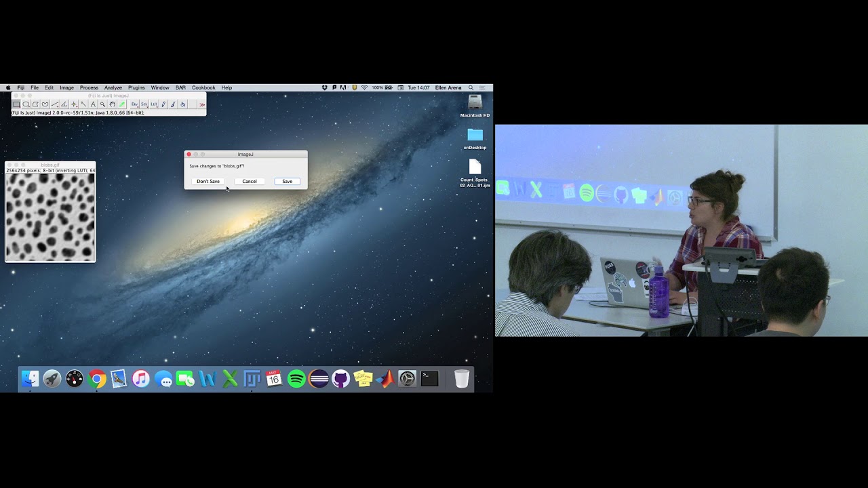This screenshot has width=868, height=488.
Task: Open the File menu
Action: 35,87
